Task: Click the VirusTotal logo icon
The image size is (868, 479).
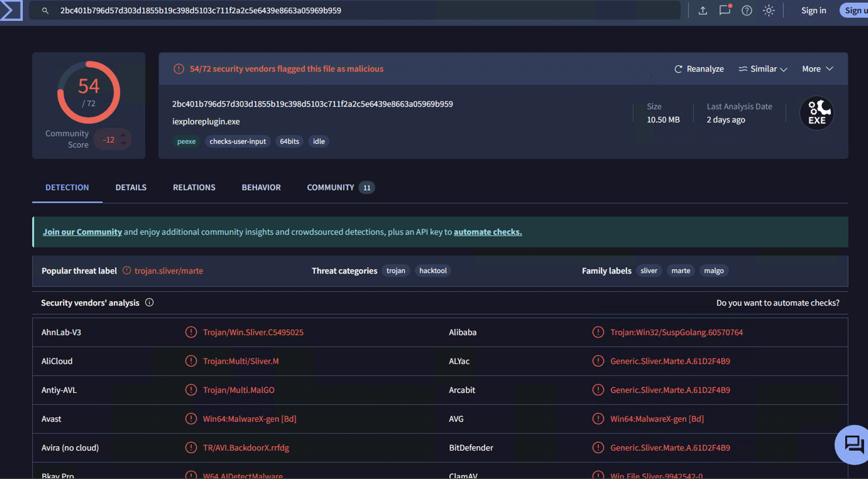Action: [x=11, y=10]
